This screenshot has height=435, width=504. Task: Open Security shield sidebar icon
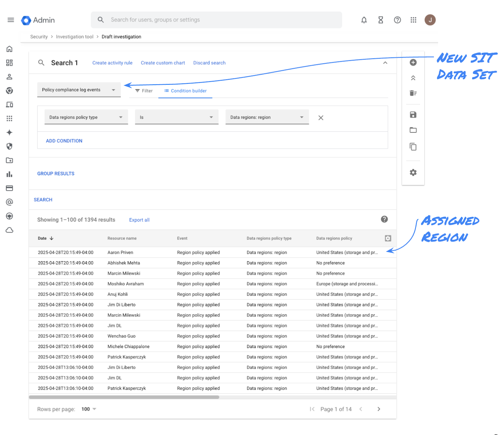pyautogui.click(x=9, y=146)
